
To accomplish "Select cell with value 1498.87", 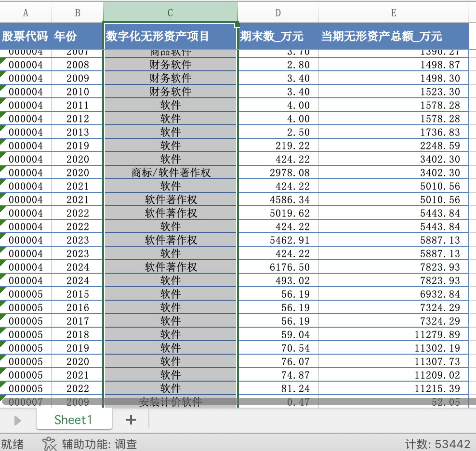I will (x=394, y=65).
